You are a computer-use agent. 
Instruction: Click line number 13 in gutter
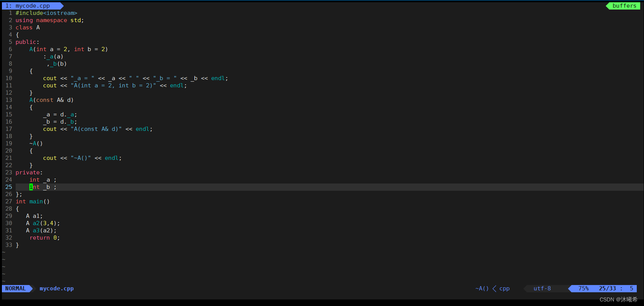point(9,100)
